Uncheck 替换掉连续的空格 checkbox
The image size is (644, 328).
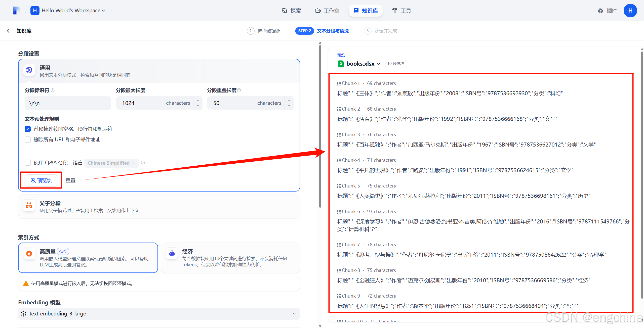pos(28,129)
